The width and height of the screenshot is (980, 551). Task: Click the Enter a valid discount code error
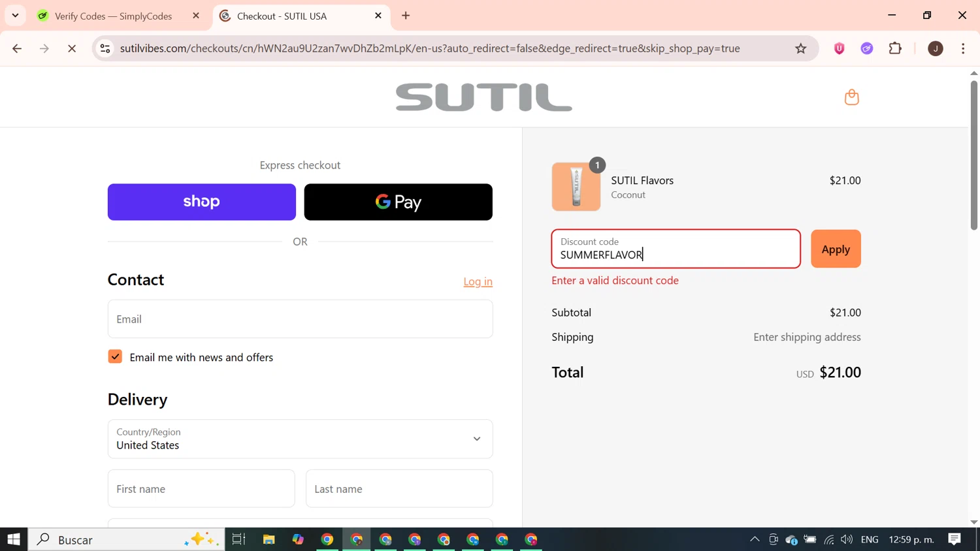click(615, 280)
